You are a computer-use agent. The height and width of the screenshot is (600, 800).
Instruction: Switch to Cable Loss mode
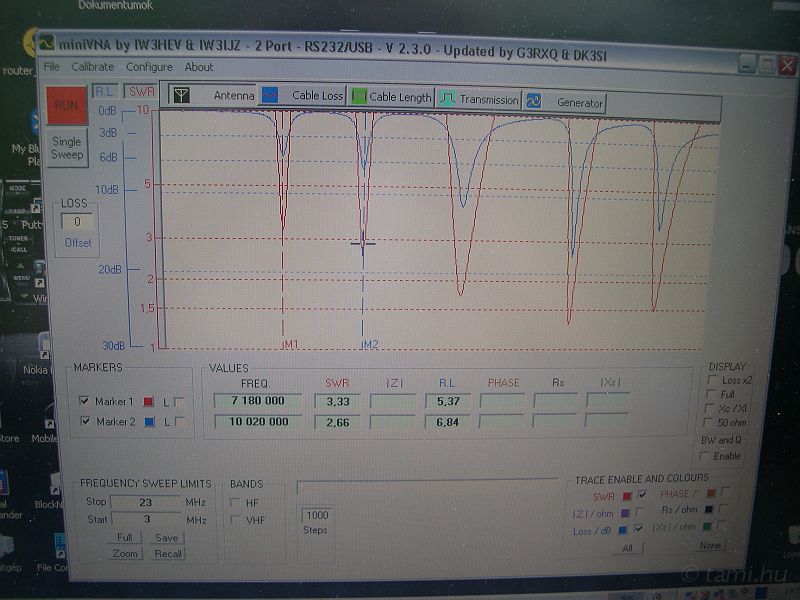pos(269,97)
